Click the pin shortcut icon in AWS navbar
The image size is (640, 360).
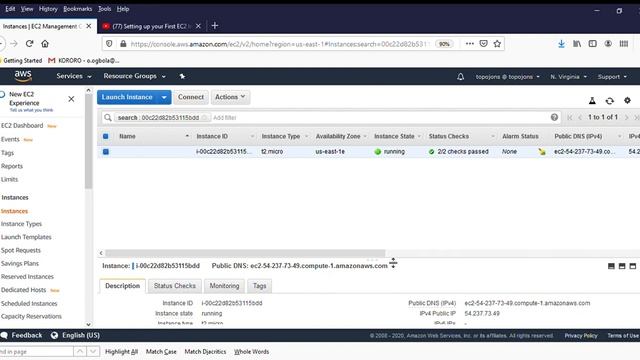(182, 76)
